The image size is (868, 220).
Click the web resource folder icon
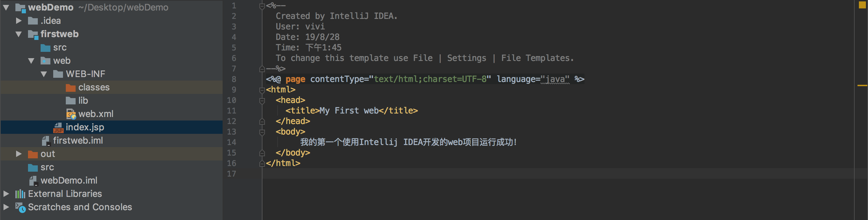tap(45, 61)
